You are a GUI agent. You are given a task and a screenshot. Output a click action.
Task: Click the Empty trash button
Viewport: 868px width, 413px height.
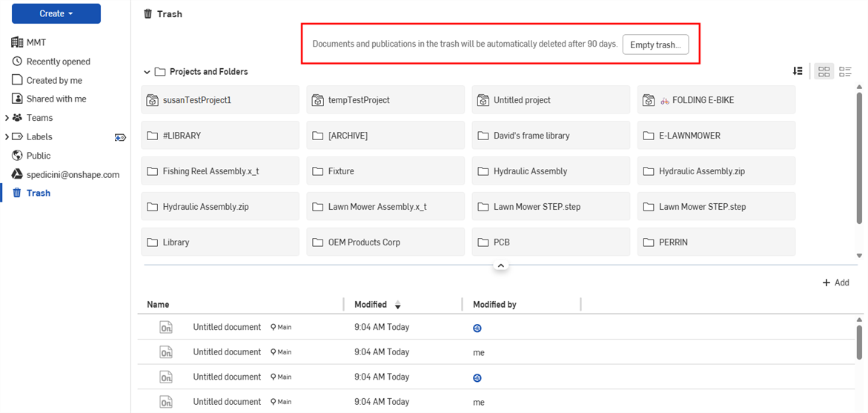click(655, 44)
